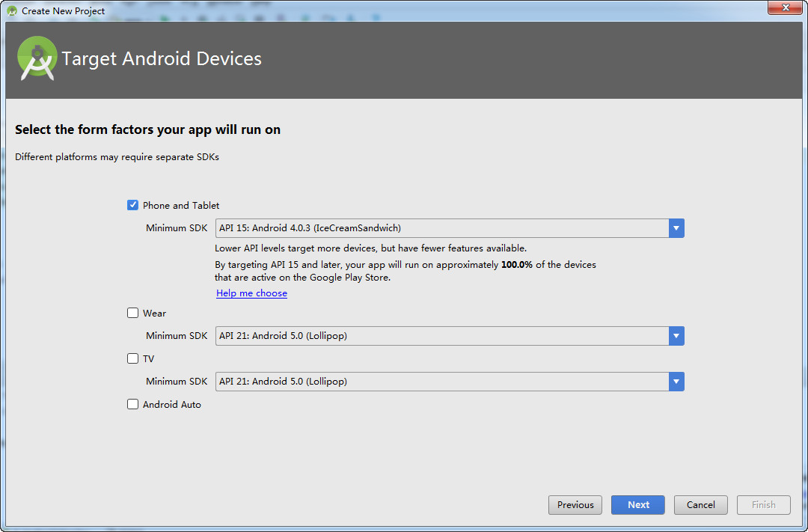The height and width of the screenshot is (532, 808).
Task: Click the Minimum SDK label under Wear
Action: [x=177, y=336]
